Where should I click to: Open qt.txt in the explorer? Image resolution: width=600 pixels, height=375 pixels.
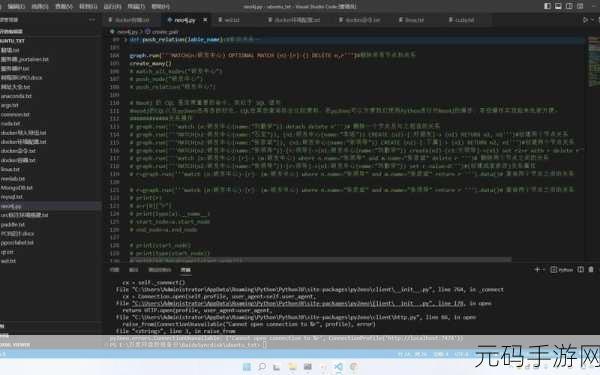point(7,252)
